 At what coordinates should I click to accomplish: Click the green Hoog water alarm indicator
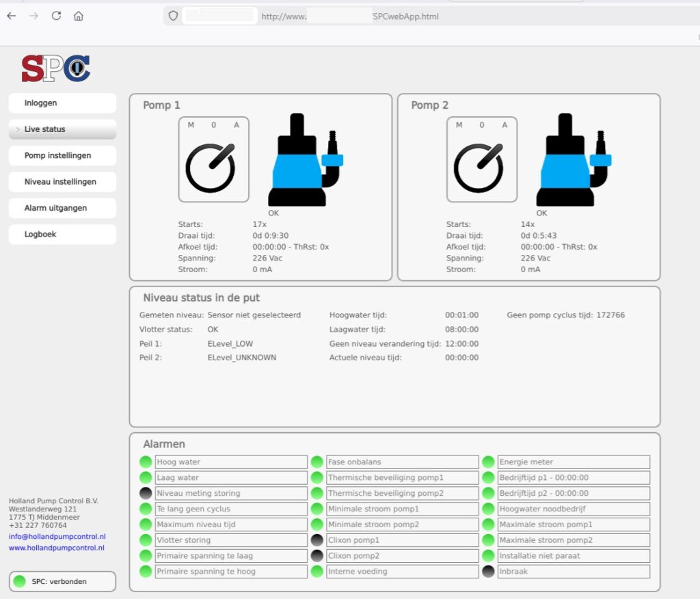coord(146,462)
